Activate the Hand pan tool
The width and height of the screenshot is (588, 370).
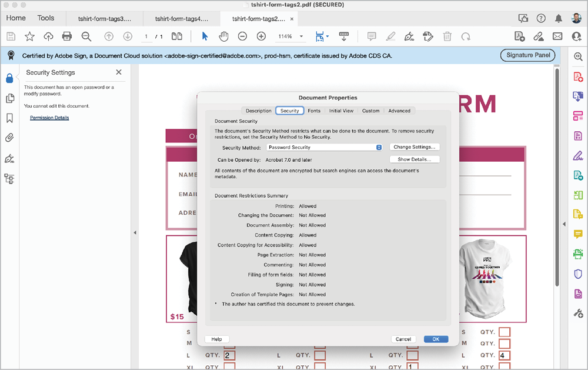click(x=223, y=36)
